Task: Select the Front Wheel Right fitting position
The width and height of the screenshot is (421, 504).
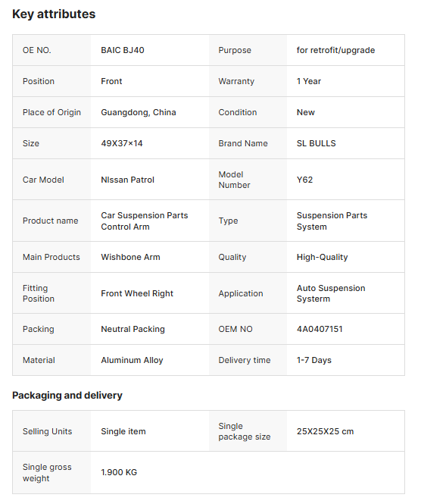Action: [137, 293]
